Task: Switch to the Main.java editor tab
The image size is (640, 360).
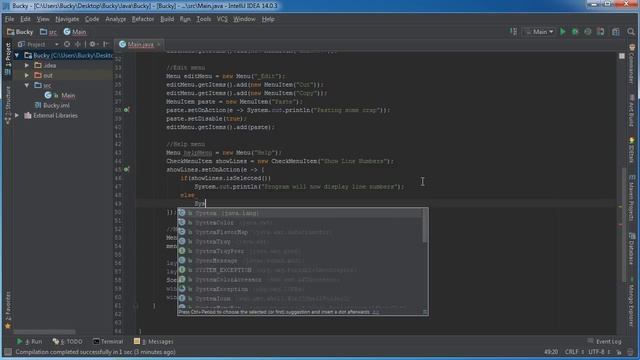Action: tap(140, 44)
